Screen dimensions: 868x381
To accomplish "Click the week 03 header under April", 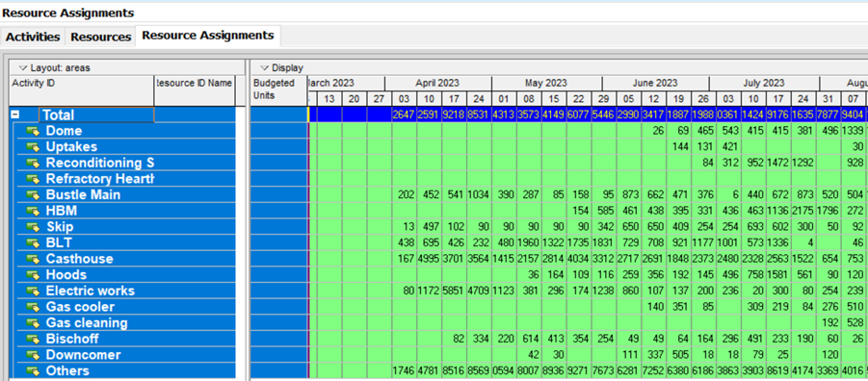I will point(404,99).
